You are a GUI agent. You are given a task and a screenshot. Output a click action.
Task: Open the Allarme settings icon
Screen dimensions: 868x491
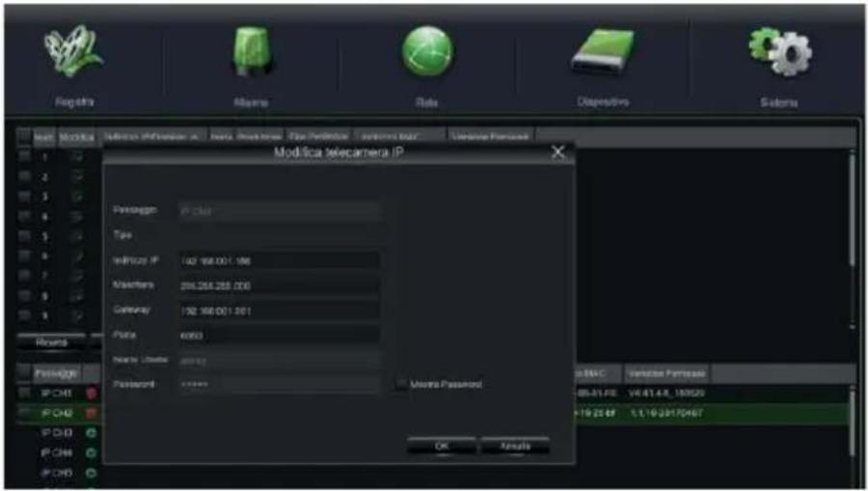[252, 51]
